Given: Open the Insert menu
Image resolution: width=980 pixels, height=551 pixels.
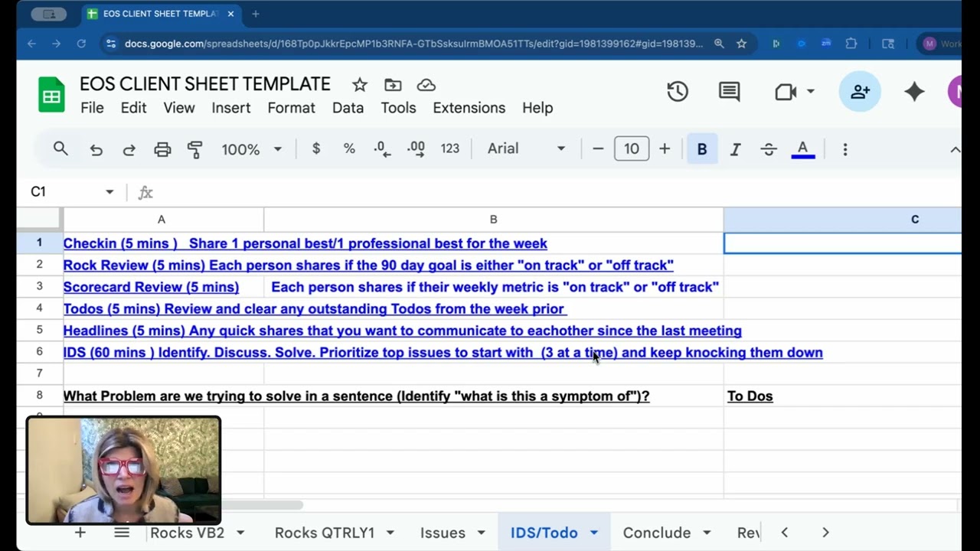Looking at the screenshot, I should [x=231, y=108].
